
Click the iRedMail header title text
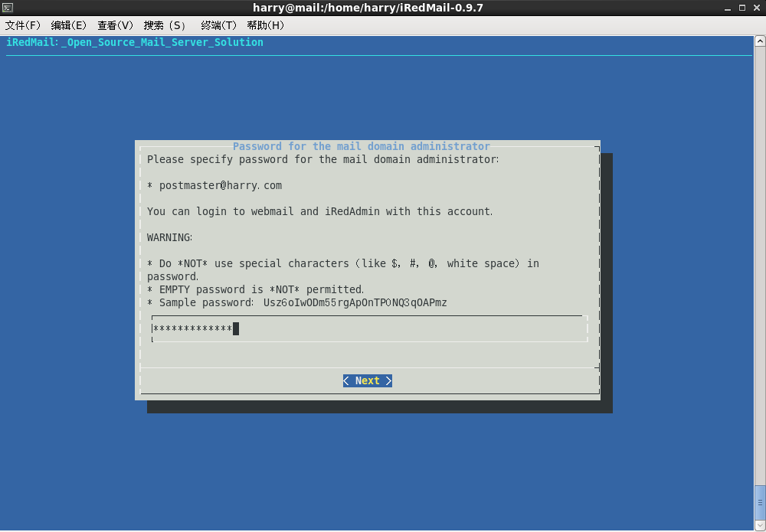(x=135, y=42)
